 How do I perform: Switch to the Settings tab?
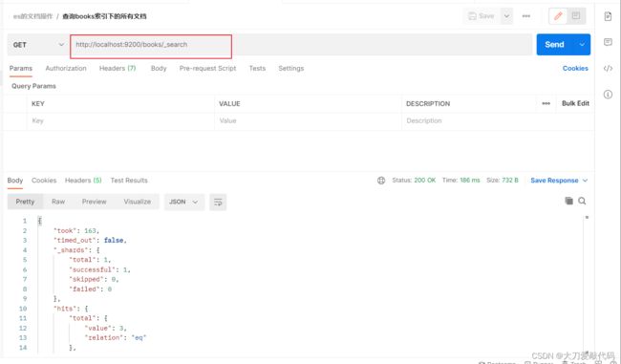click(291, 68)
